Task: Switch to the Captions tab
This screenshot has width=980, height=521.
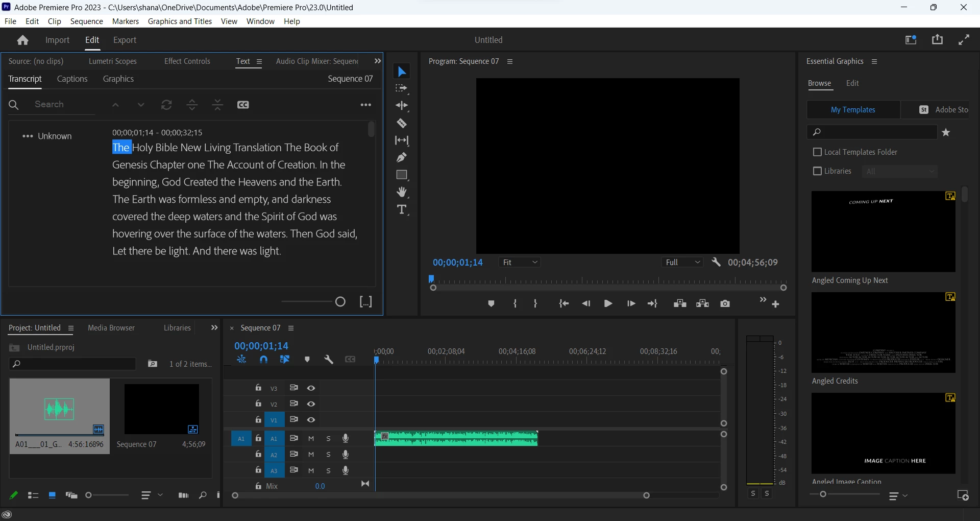Action: click(x=72, y=79)
